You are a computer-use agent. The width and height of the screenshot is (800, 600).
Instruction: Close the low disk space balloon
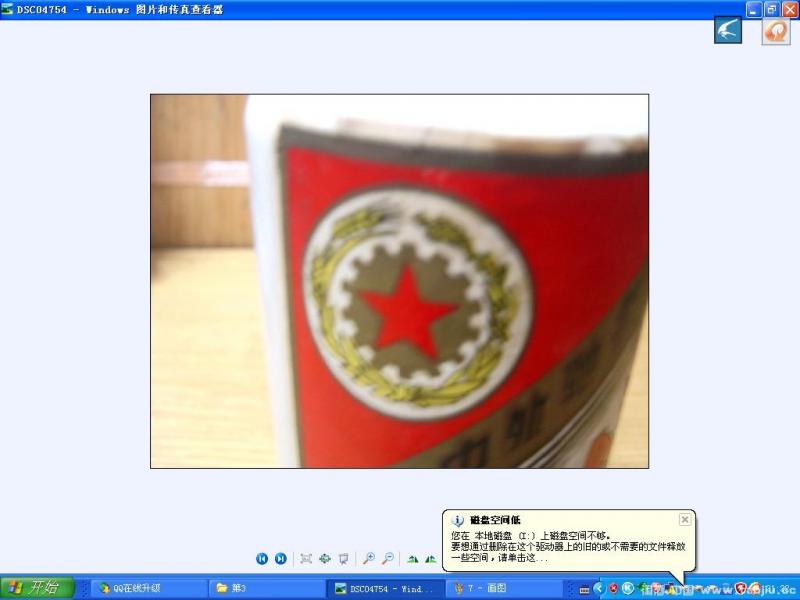(685, 519)
